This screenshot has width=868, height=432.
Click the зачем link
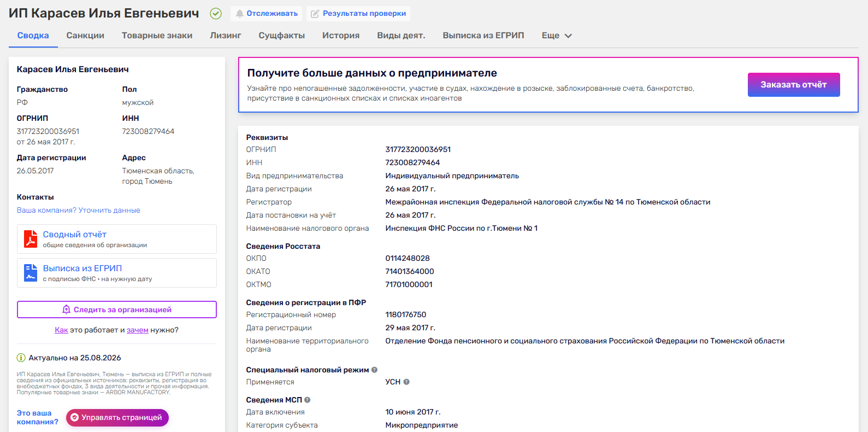coord(138,330)
